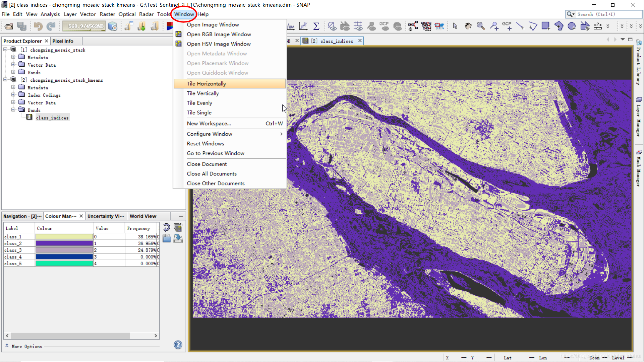Choose Close All Documents entry

point(230,174)
